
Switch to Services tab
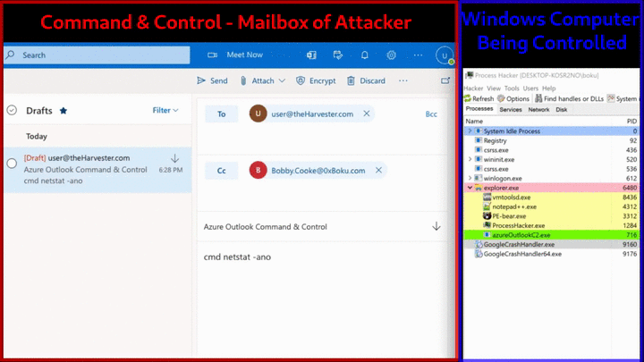pos(511,110)
